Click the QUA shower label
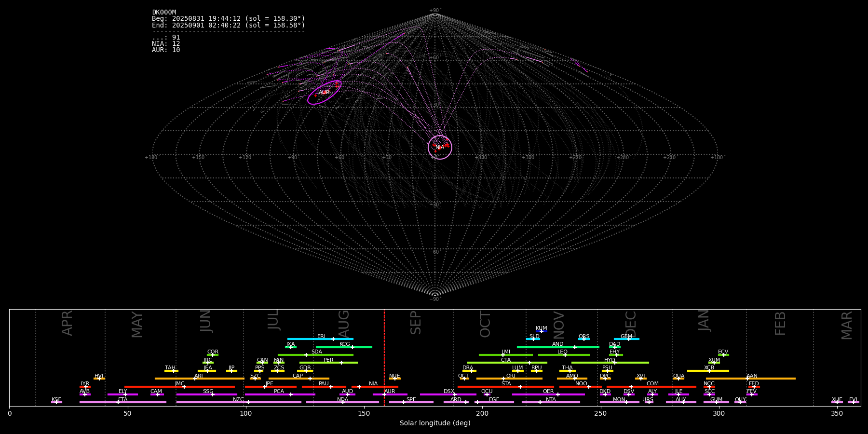The height and width of the screenshot is (434, 868). tap(679, 376)
